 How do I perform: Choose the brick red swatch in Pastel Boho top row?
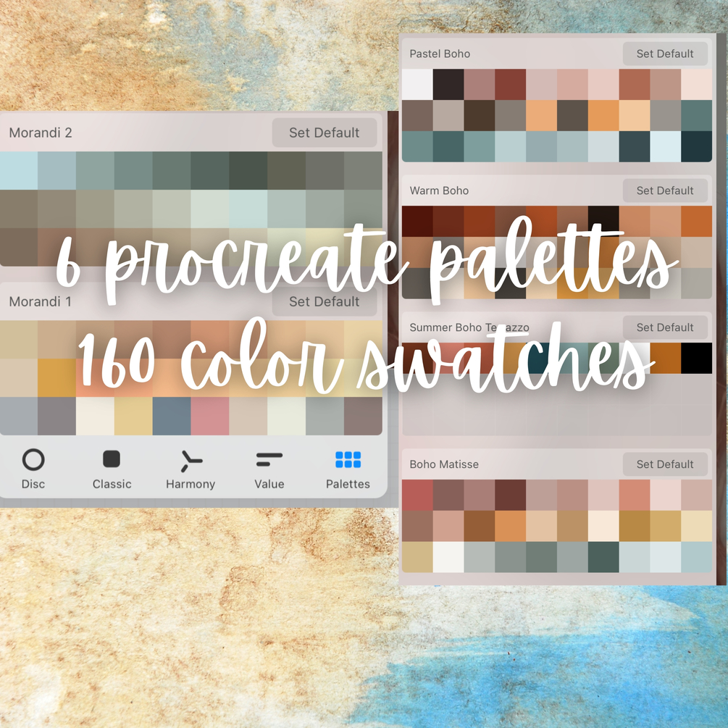coord(510,85)
